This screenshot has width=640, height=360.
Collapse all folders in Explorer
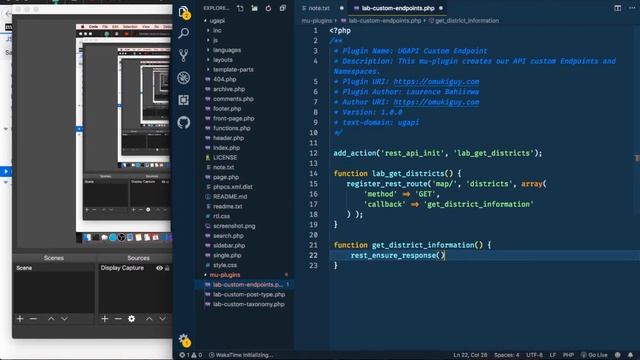[282, 8]
